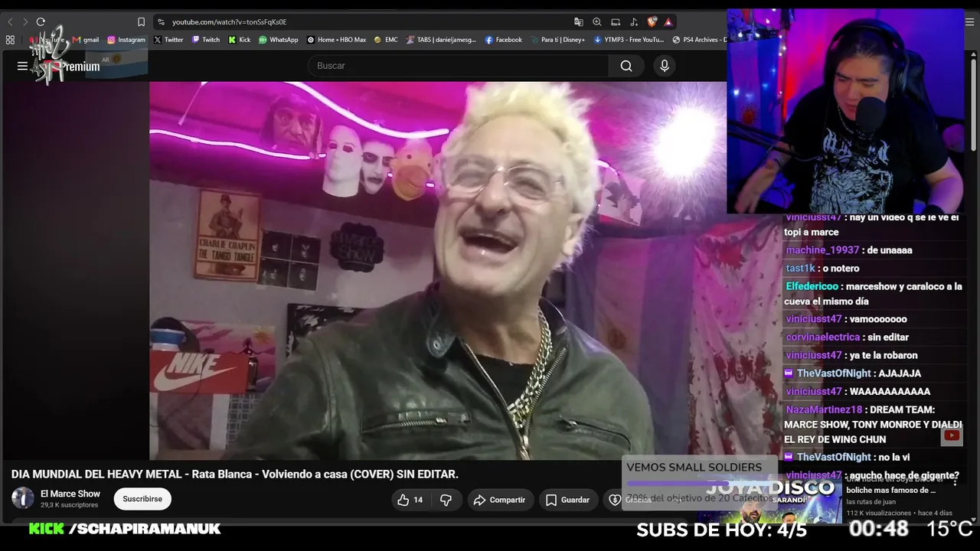Click the cast/screen icon in address bar
The height and width of the screenshot is (551, 980).
tap(616, 21)
